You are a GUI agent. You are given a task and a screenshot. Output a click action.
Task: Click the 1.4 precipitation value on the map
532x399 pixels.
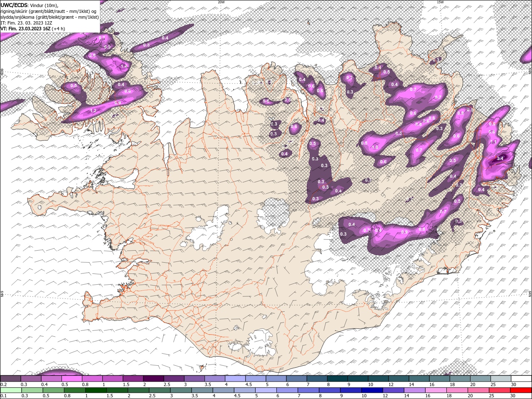(123, 66)
